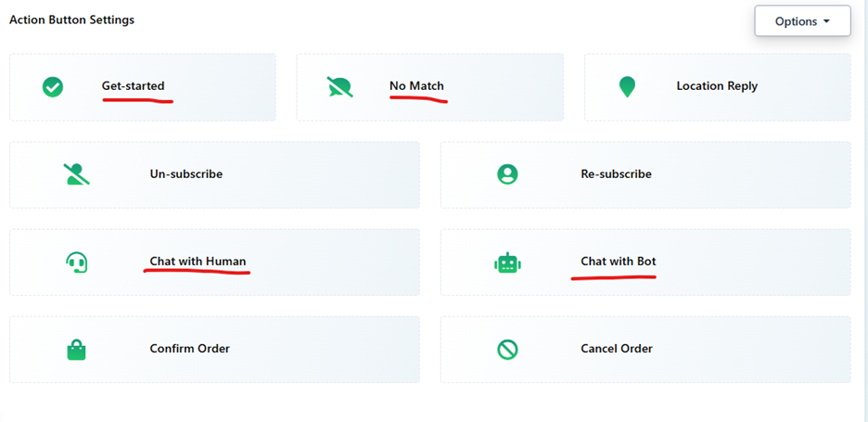Open the Cancel Order setting
This screenshot has height=422, width=868.
[x=616, y=349]
